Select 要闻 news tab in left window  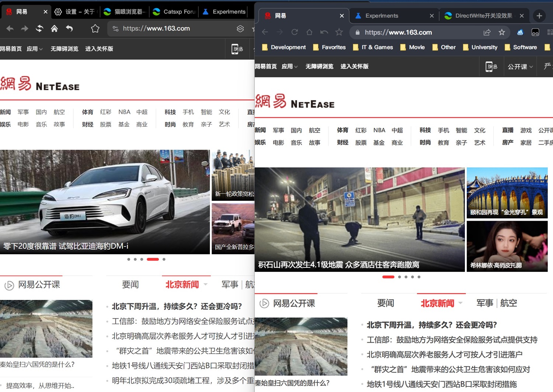pyautogui.click(x=131, y=284)
